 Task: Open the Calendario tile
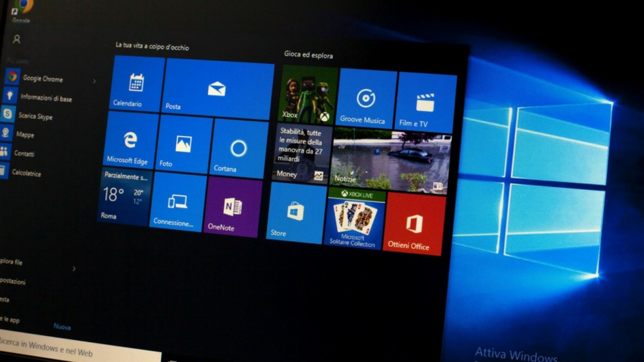click(136, 84)
